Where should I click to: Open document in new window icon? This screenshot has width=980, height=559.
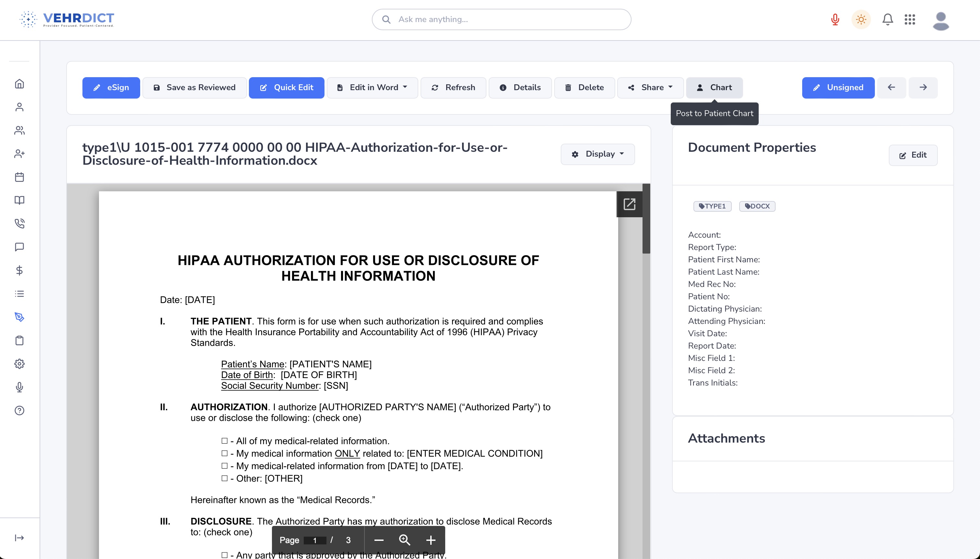[629, 204]
